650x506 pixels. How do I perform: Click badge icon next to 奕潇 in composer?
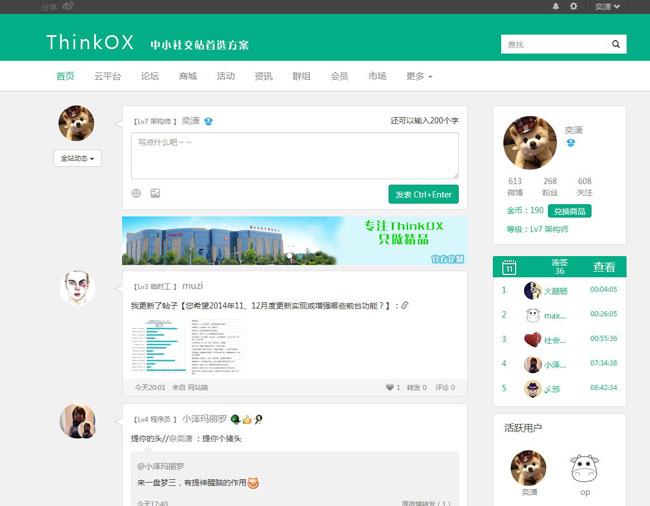click(x=208, y=121)
